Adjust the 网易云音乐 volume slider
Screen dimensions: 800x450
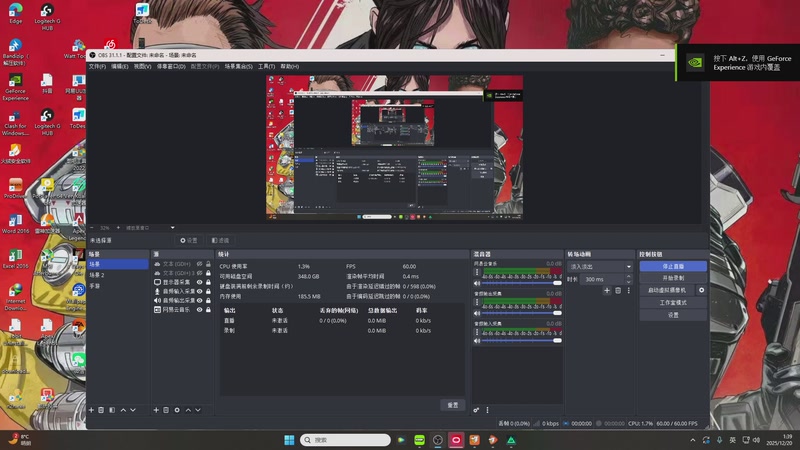click(x=521, y=283)
